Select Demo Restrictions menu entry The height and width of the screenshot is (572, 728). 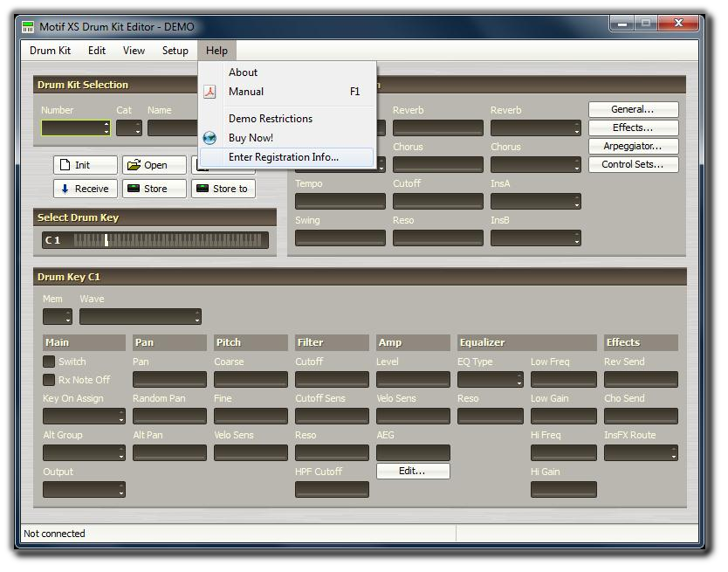(x=287, y=119)
